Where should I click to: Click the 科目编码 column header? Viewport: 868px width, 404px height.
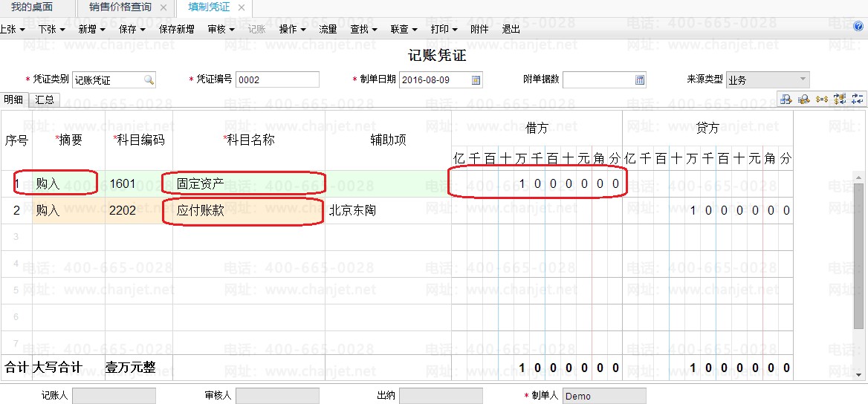pyautogui.click(x=139, y=140)
